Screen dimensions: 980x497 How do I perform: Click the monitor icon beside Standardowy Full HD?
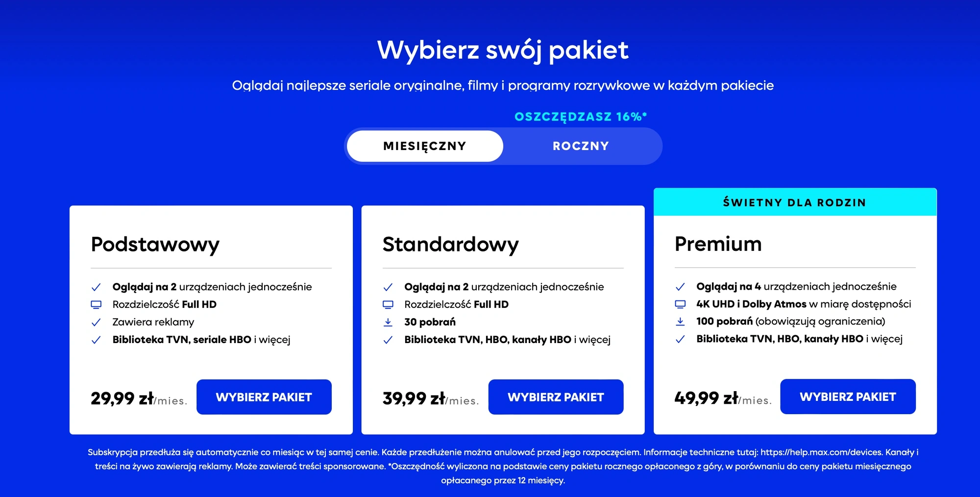[388, 304]
